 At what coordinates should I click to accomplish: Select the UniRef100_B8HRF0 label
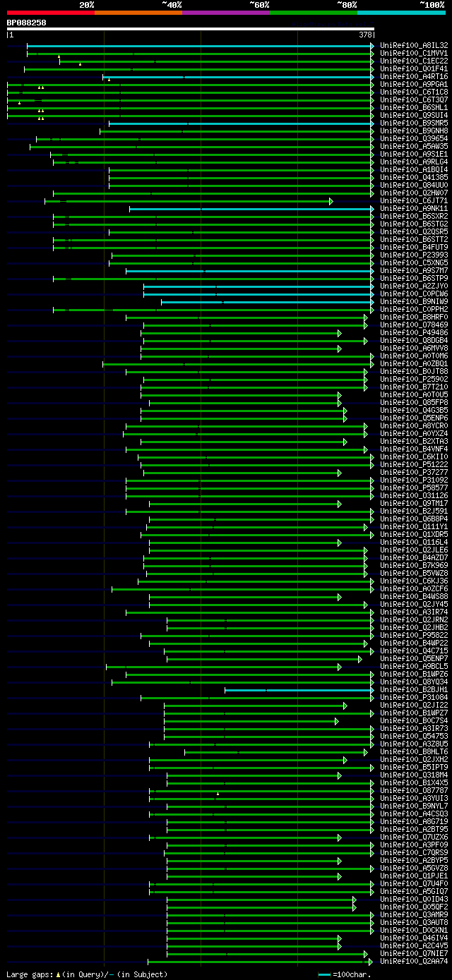pos(414,317)
